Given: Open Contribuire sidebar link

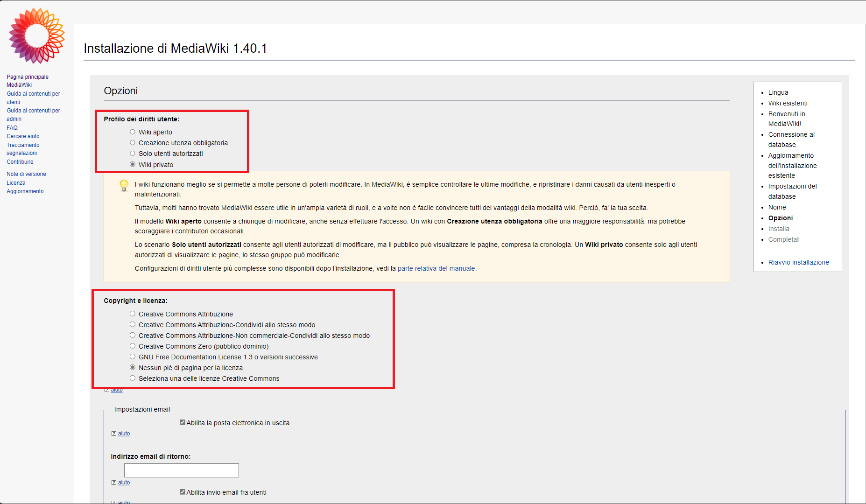Looking at the screenshot, I should point(20,162).
